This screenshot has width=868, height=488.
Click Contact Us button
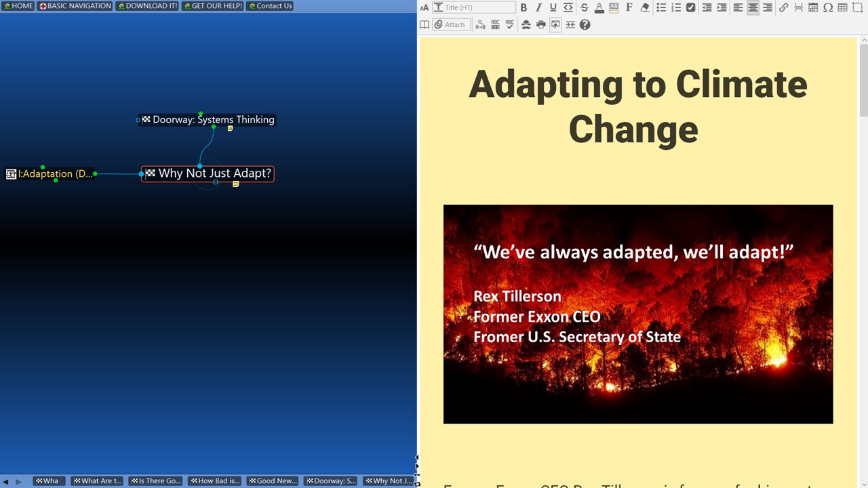269,6
